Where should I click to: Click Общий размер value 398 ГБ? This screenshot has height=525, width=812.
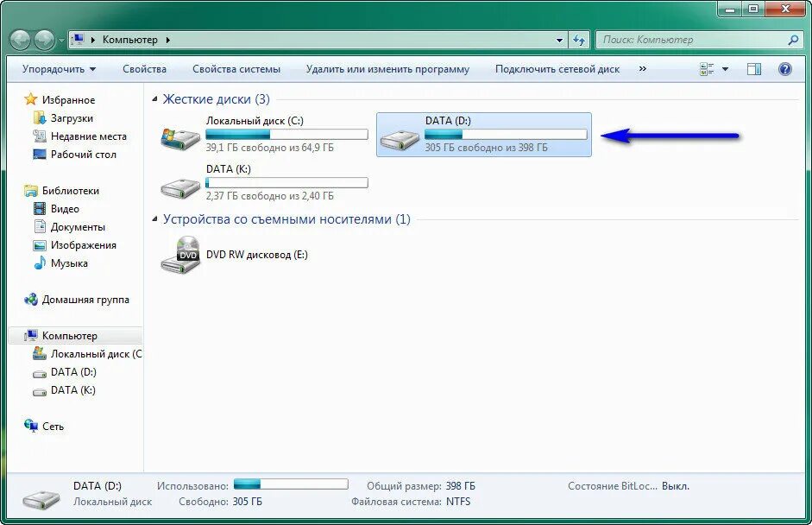[x=461, y=486]
